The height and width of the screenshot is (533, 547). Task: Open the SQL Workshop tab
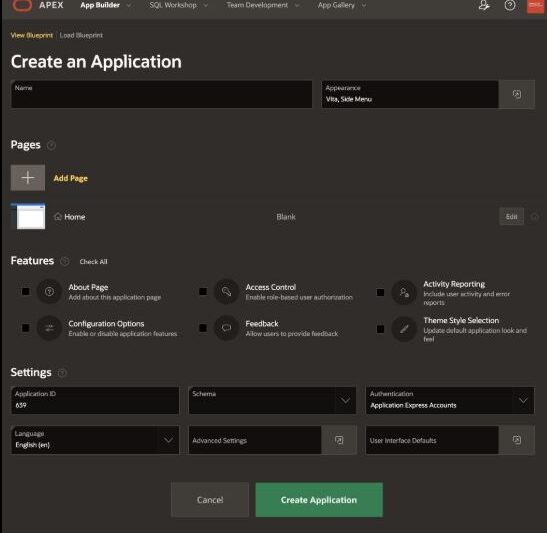(x=173, y=5)
